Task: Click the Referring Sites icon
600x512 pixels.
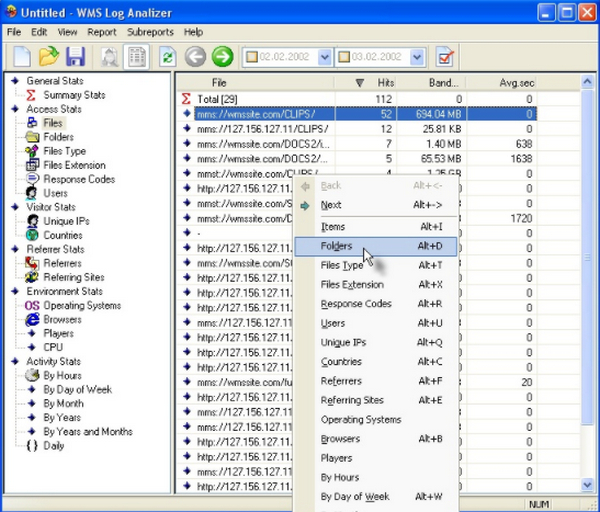Action: (32, 277)
